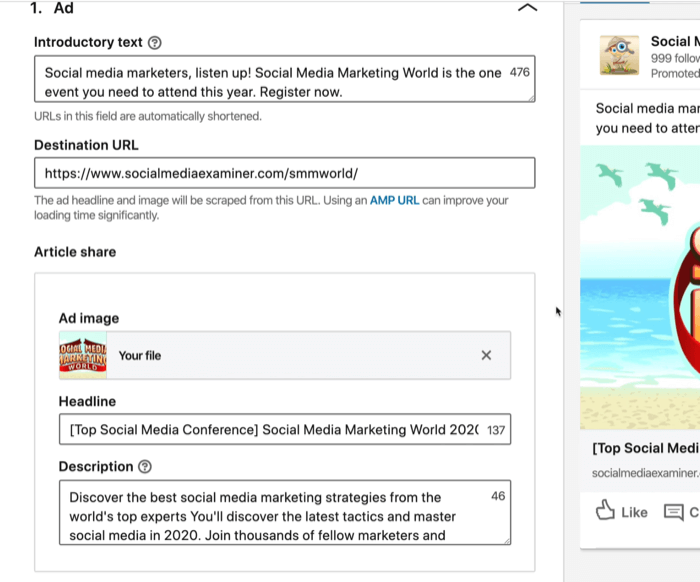This screenshot has height=582, width=700.
Task: Click the thumbs-up icon in preview
Action: (605, 510)
